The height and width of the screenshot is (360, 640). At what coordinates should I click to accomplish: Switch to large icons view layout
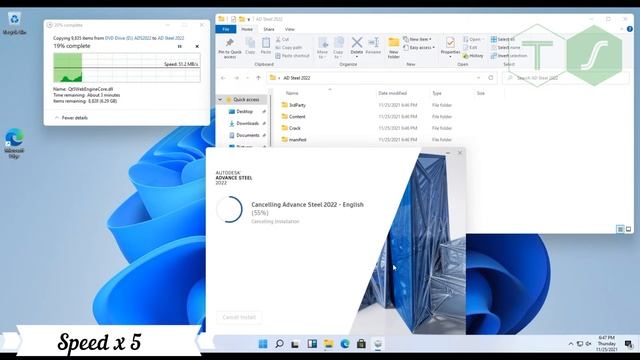click(628, 229)
